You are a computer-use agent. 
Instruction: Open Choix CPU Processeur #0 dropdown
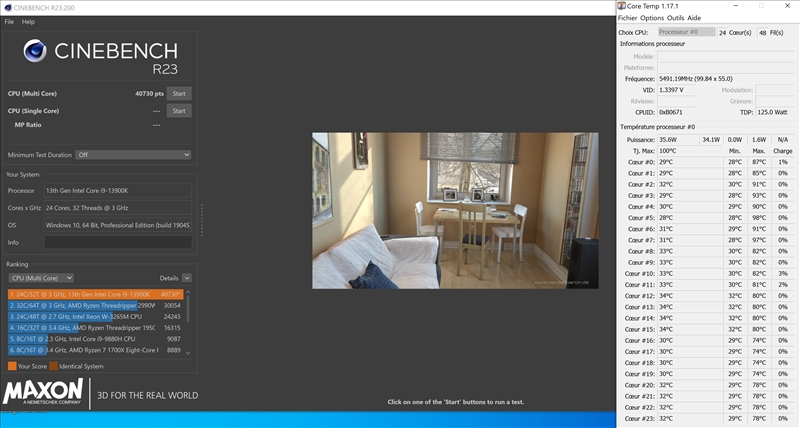[x=686, y=32]
